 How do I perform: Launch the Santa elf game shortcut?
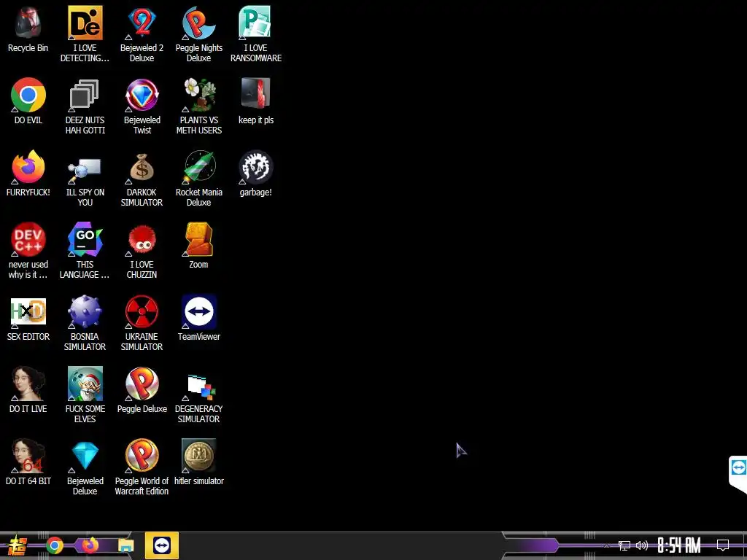pos(85,384)
